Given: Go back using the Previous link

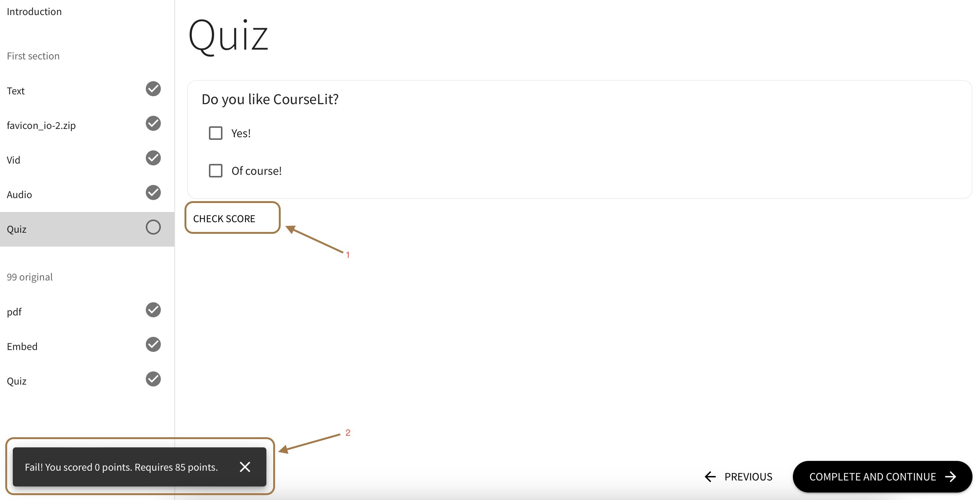Looking at the screenshot, I should click(x=738, y=477).
